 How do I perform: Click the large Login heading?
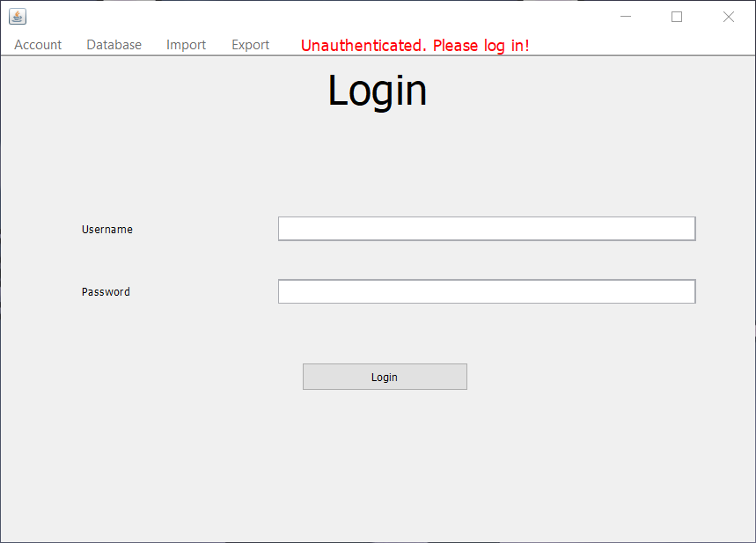tap(377, 89)
